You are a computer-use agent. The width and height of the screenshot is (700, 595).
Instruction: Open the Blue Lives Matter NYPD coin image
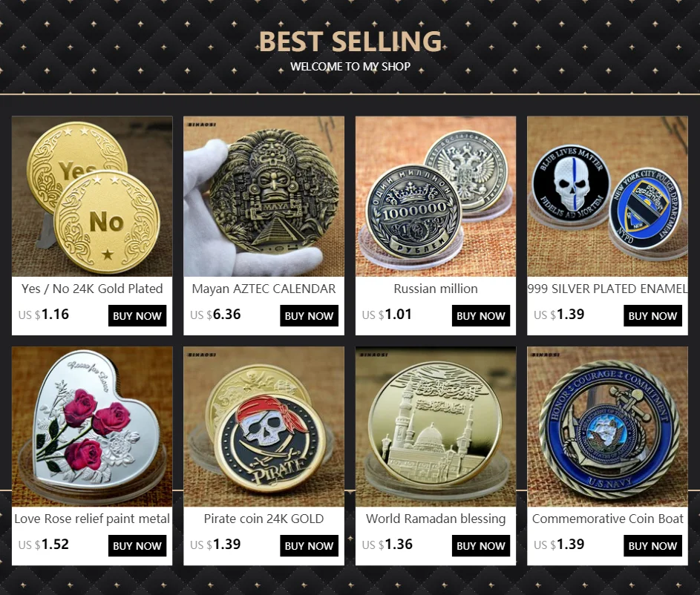coord(608,197)
